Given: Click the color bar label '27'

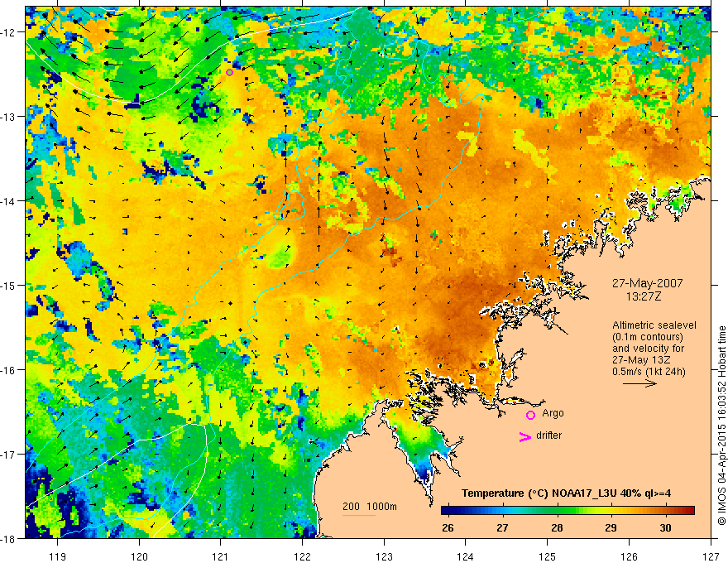Looking at the screenshot, I should click(x=502, y=528).
